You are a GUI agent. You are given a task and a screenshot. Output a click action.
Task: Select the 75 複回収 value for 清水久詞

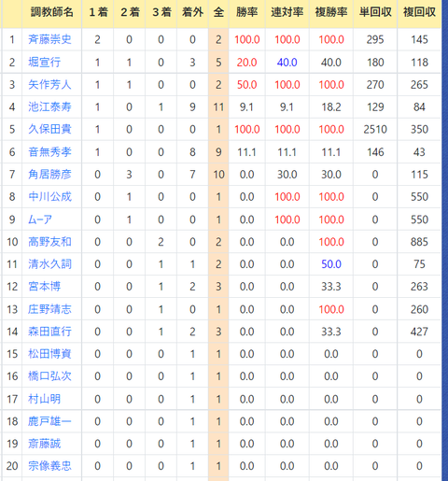419,264
